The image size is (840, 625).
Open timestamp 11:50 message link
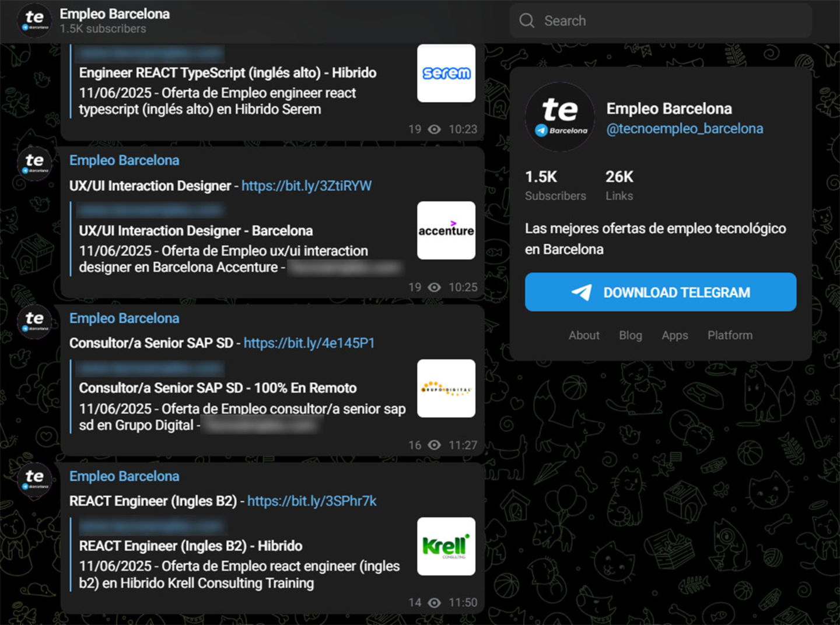(x=463, y=603)
